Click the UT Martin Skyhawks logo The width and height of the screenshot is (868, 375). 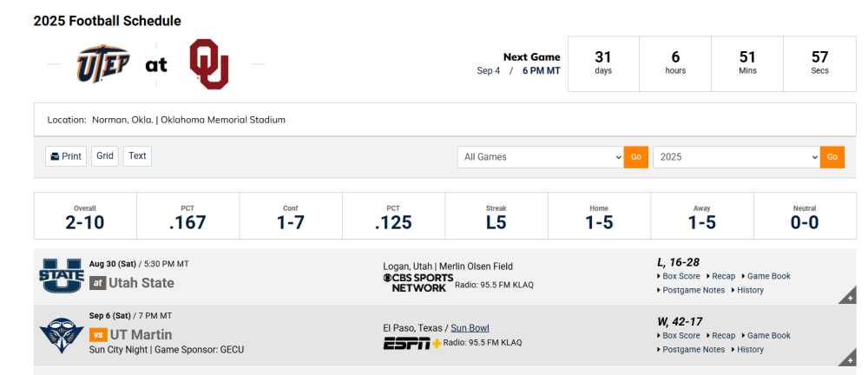tap(61, 334)
